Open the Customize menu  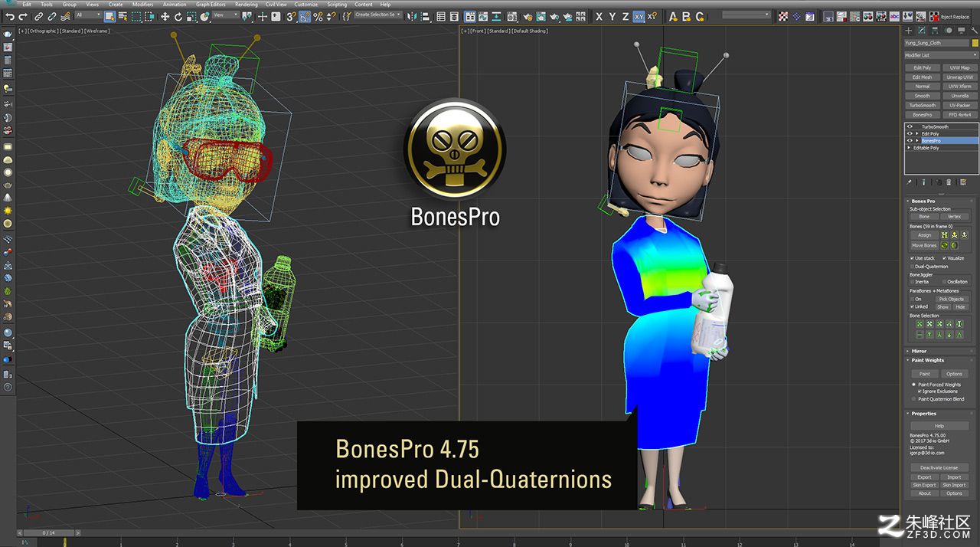[x=306, y=5]
